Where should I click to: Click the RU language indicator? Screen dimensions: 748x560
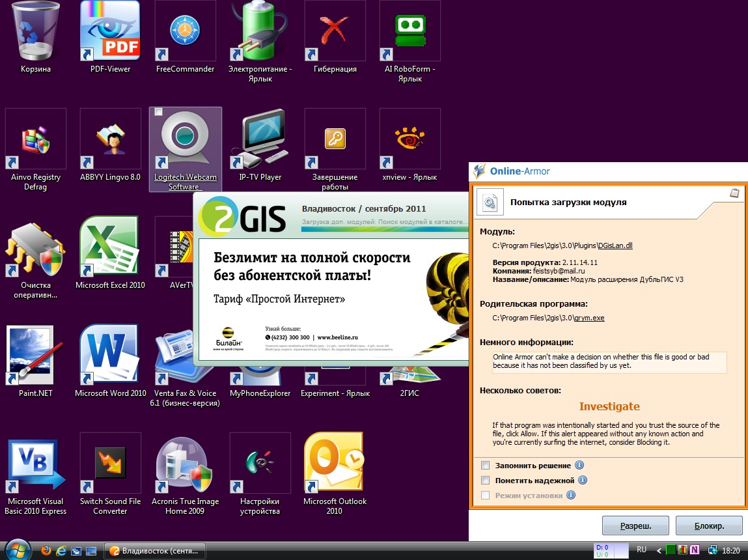(642, 550)
